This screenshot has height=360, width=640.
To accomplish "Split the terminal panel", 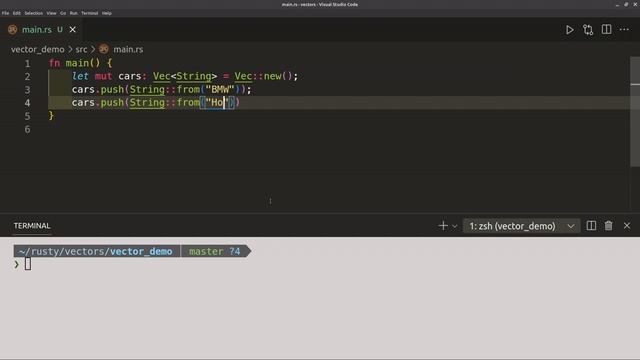I will 591,226.
